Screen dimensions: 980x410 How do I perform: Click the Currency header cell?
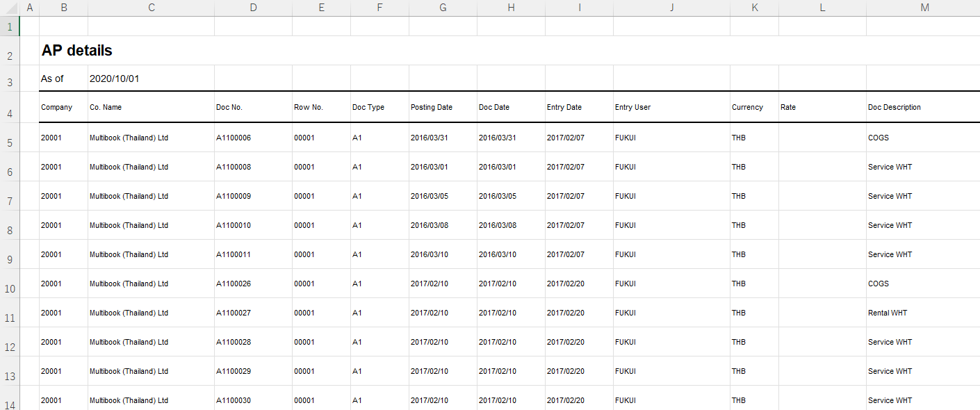click(755, 108)
